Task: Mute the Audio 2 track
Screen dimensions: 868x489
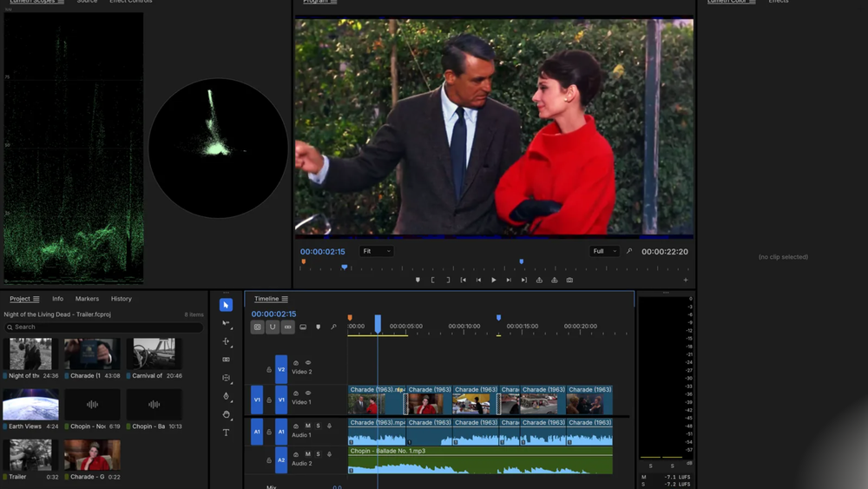Action: (308, 454)
